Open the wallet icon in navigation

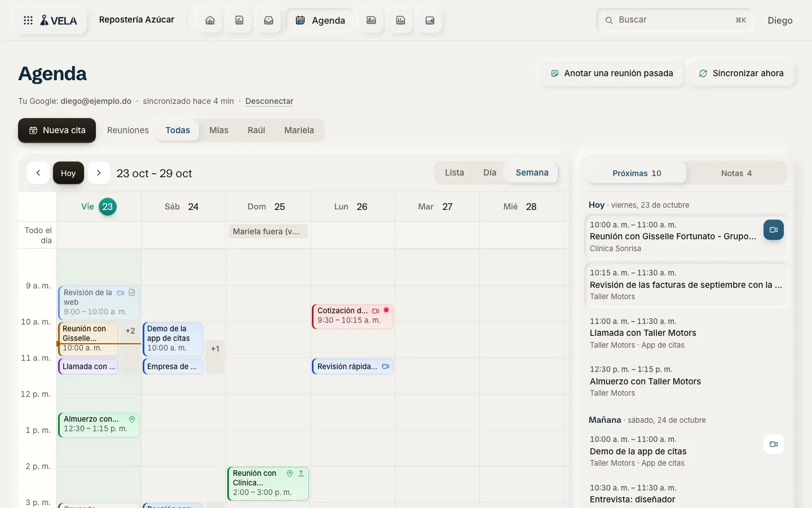pyautogui.click(x=430, y=20)
